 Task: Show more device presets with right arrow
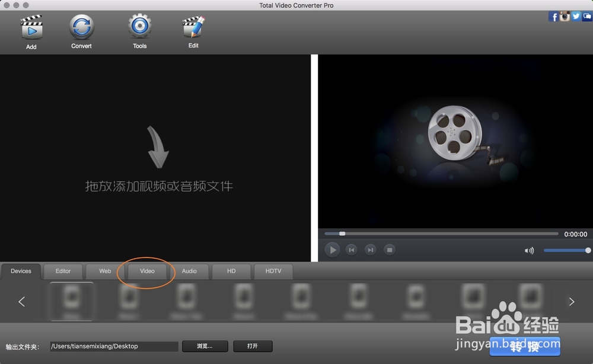pos(572,302)
